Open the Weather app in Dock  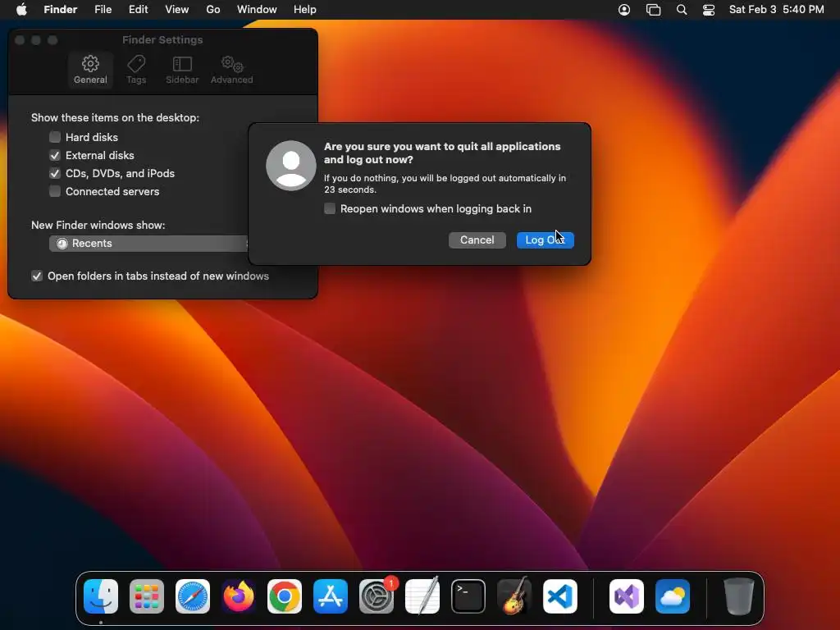click(673, 596)
